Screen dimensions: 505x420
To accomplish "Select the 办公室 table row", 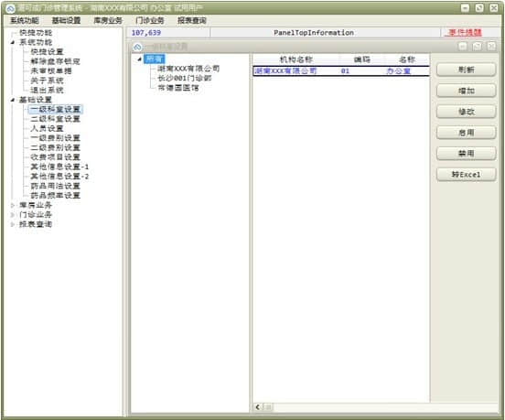I will point(341,70).
